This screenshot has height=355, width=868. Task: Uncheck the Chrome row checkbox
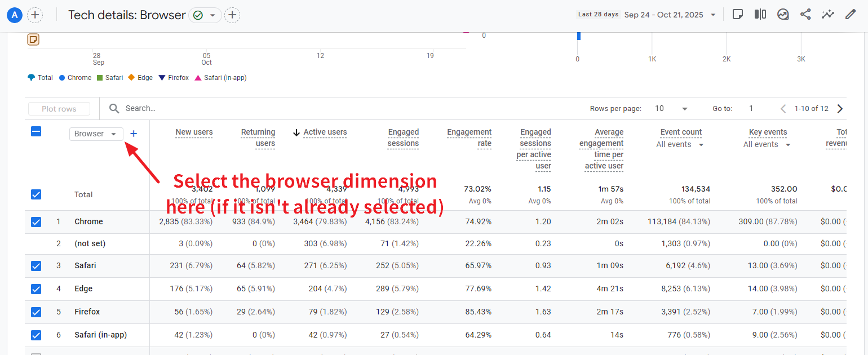click(x=36, y=222)
